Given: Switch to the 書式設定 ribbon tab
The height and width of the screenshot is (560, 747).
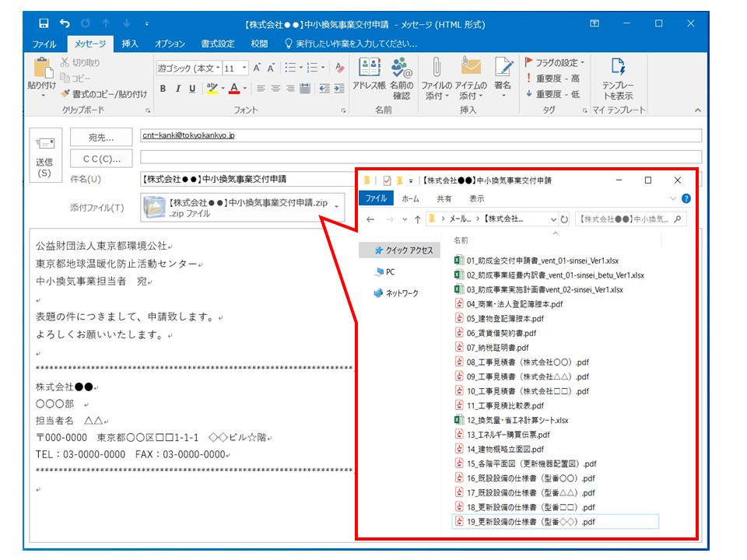Looking at the screenshot, I should (x=218, y=44).
